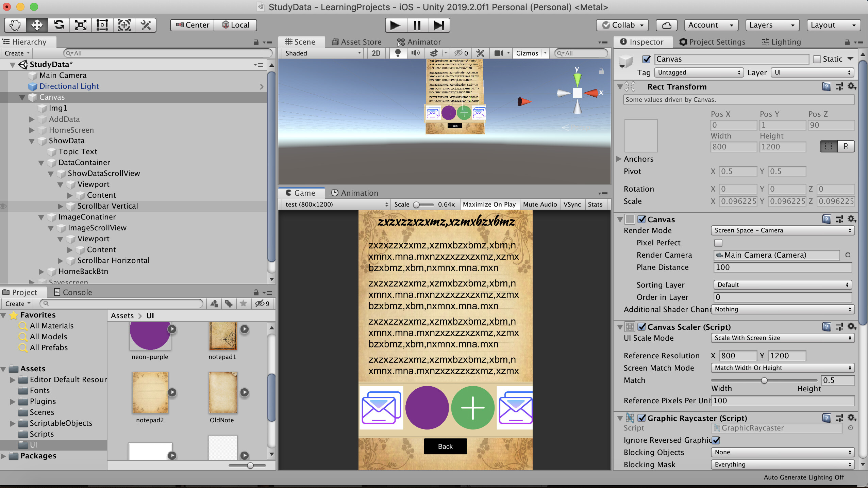The width and height of the screenshot is (868, 488).
Task: Switch to the Animator tab
Action: 419,42
